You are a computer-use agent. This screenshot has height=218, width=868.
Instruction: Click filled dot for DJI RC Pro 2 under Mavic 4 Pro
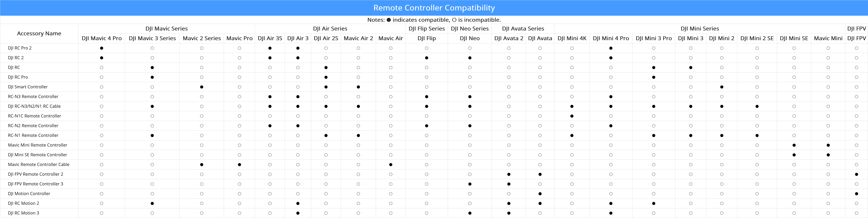click(101, 48)
